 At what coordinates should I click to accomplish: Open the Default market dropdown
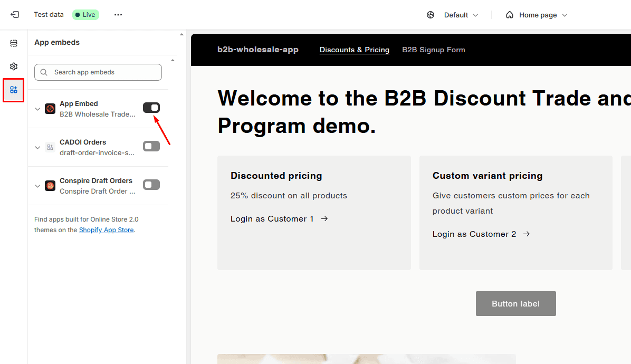(461, 15)
